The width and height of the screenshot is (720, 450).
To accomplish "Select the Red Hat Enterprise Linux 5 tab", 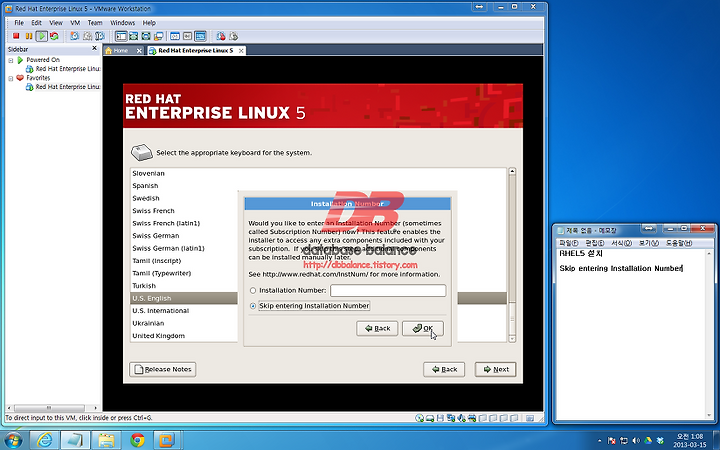I will (196, 51).
